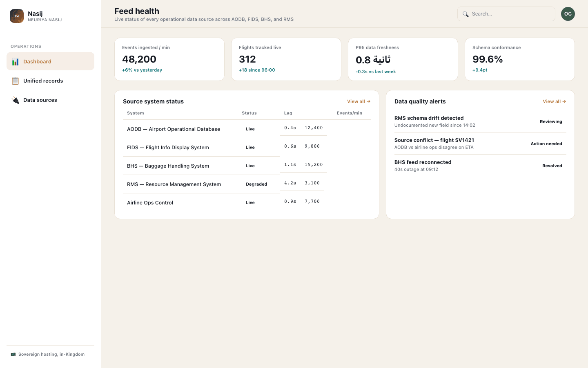Select the RMS — Resource Management System row

coord(247,184)
